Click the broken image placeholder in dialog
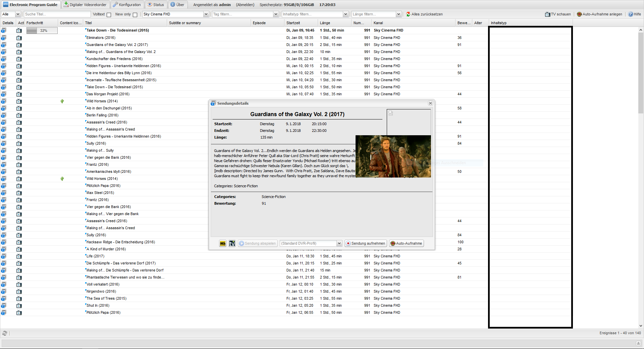The width and height of the screenshot is (644, 349). 391,113
